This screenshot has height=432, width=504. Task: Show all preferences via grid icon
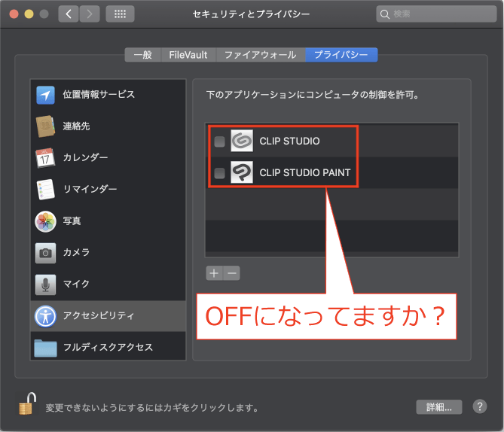(x=120, y=14)
